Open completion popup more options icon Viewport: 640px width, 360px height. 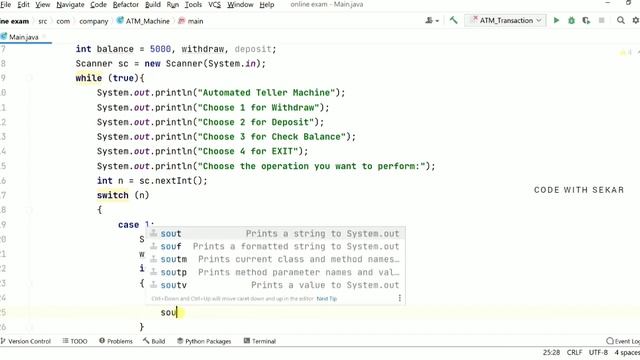(x=400, y=298)
